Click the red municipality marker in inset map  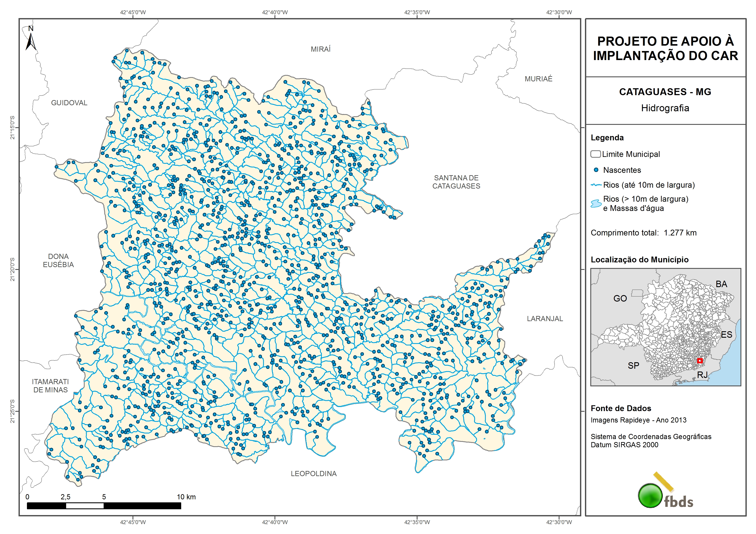[700, 361]
